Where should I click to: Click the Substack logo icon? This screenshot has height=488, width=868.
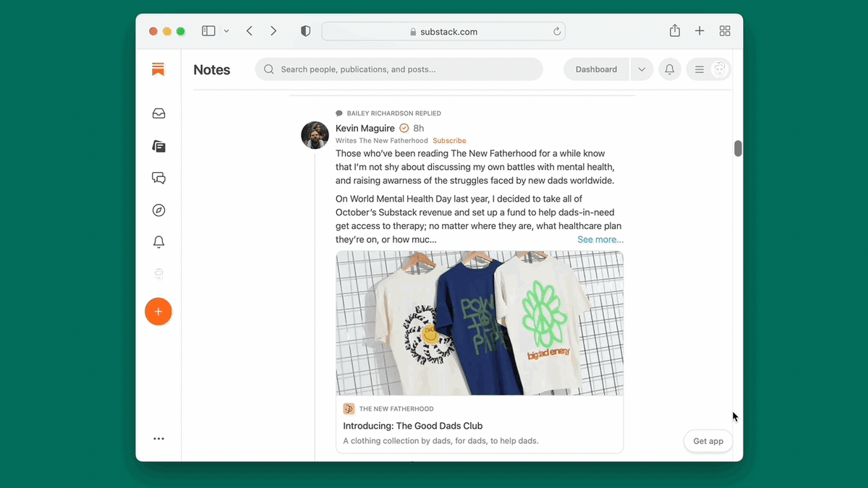[x=158, y=69]
